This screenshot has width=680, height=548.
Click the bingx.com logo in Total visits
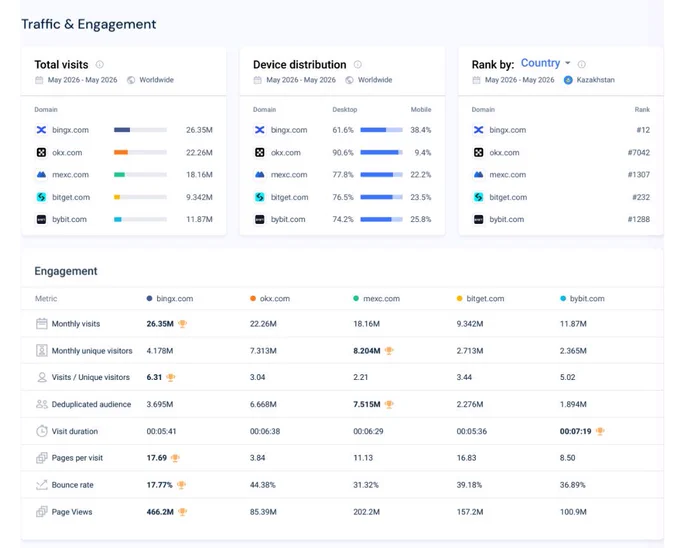pyautogui.click(x=41, y=130)
